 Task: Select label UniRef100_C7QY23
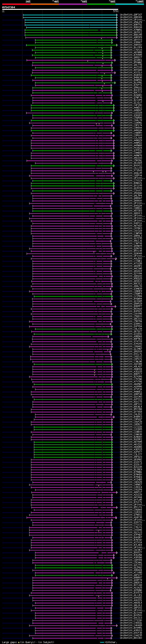pyautogui.click(x=131, y=50)
